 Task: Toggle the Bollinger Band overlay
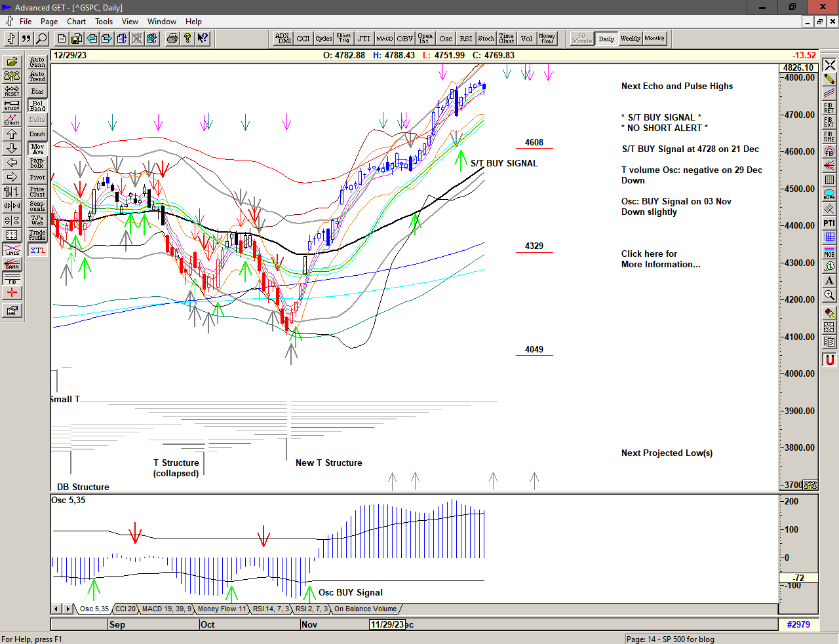click(37, 105)
